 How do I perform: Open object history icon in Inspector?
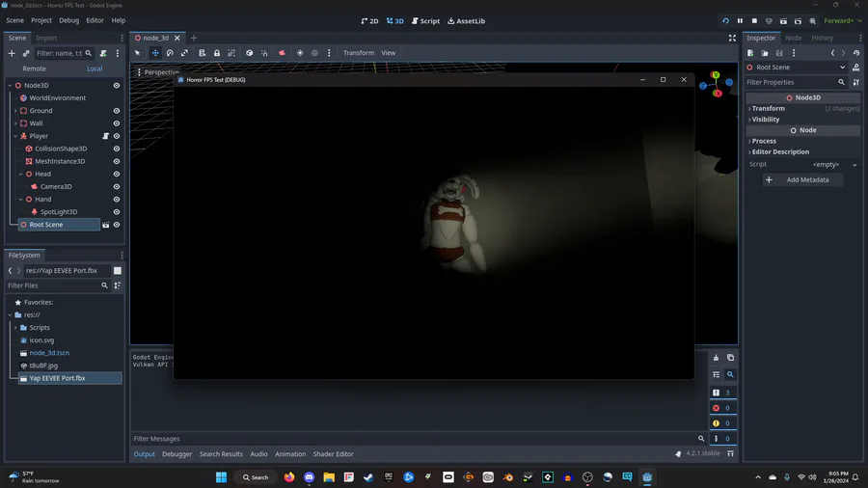pyautogui.click(x=856, y=53)
